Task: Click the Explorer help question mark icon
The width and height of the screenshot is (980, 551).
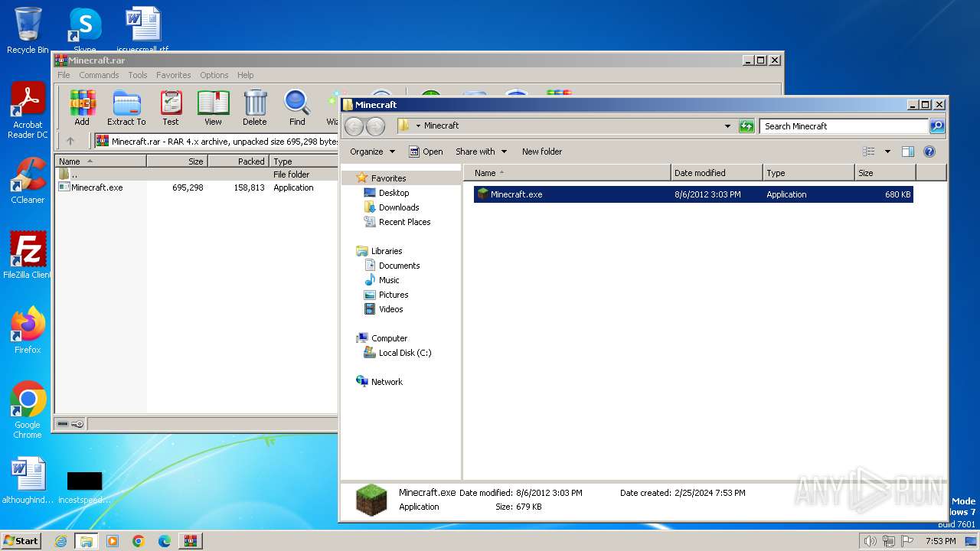Action: [929, 152]
